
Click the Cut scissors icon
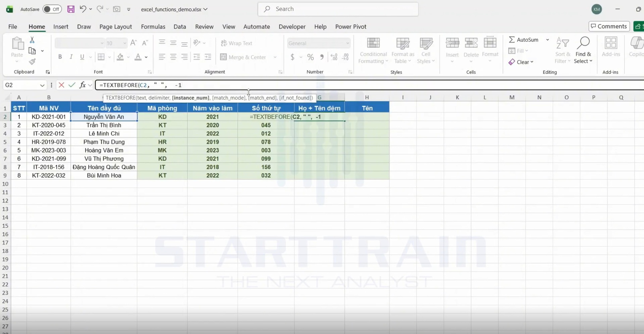[32, 40]
